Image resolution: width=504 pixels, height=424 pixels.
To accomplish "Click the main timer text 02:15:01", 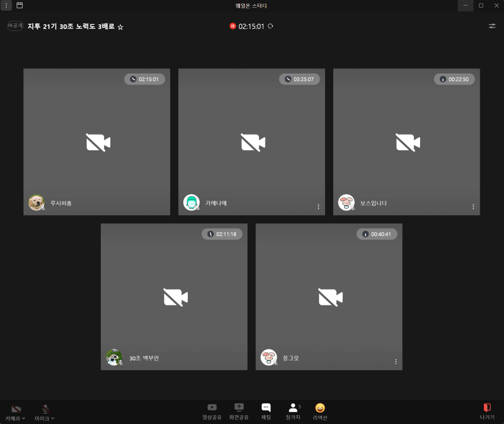I will click(251, 26).
